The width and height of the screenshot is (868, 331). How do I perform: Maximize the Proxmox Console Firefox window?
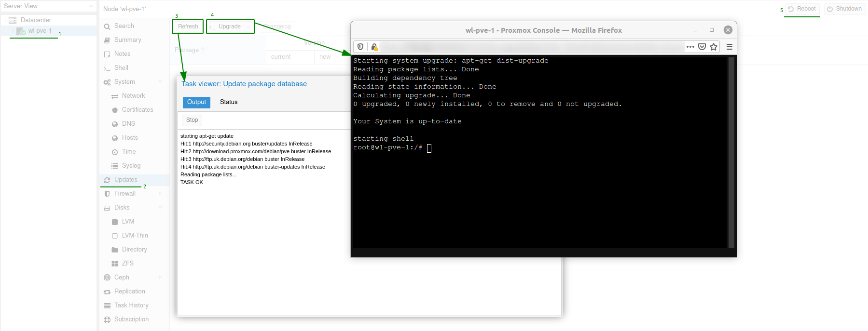point(712,30)
